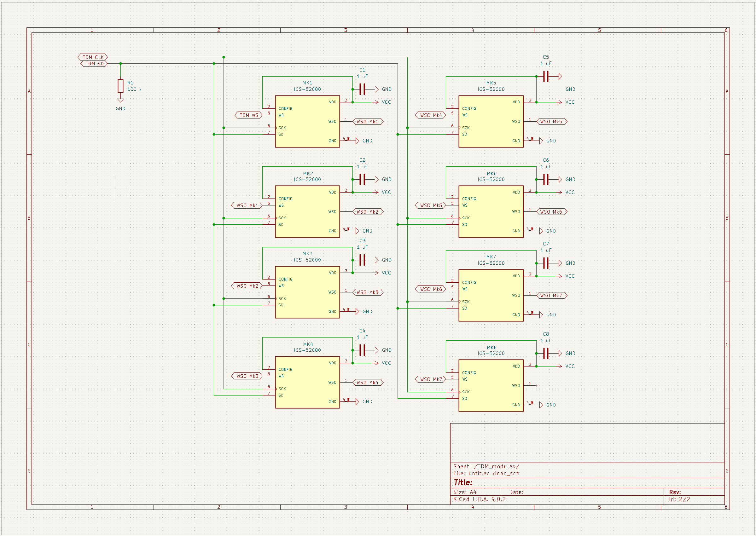Select the TDM SD global label
Screen dimensions: 756x536
tap(94, 64)
